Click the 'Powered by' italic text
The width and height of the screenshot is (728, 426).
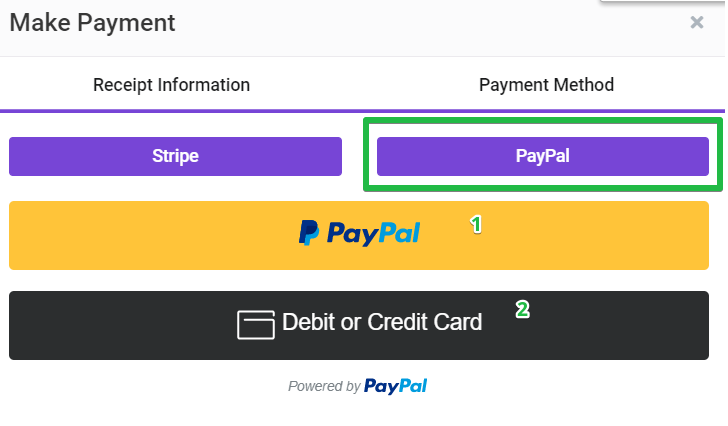[x=324, y=386]
